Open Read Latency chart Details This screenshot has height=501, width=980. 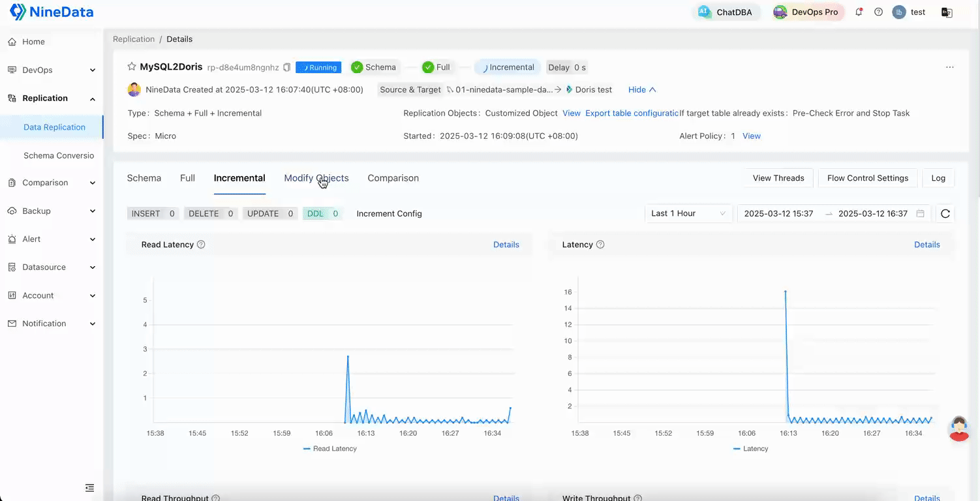pos(506,245)
